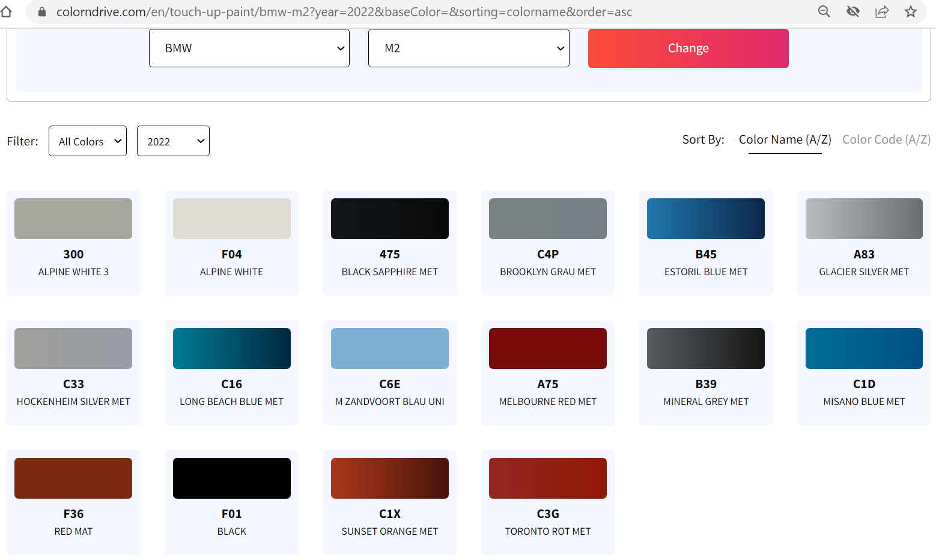Bookmark this page with star icon

pos(911,11)
